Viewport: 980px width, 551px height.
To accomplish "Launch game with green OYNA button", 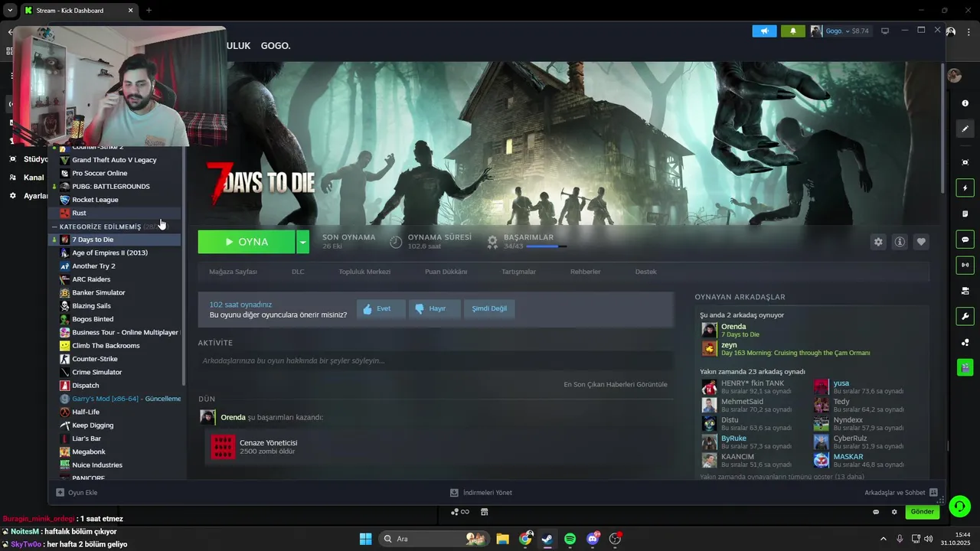I will coord(247,242).
